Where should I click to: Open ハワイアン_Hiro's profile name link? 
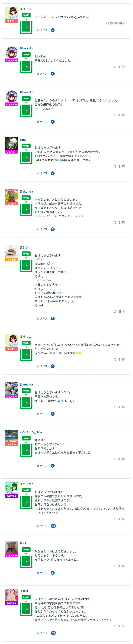(x=31, y=432)
